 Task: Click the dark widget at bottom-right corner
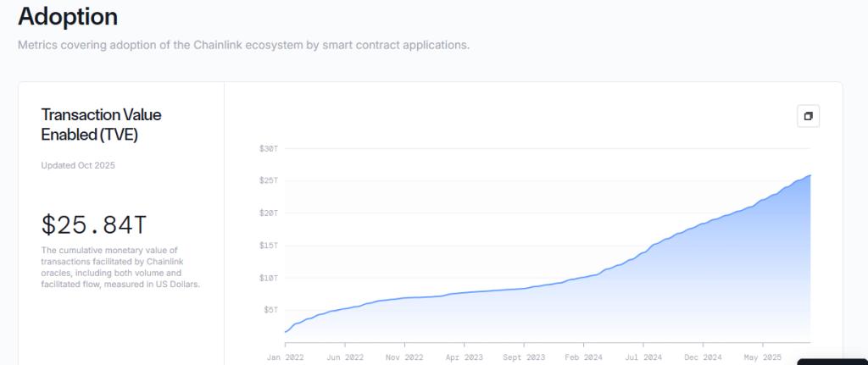pos(832,362)
